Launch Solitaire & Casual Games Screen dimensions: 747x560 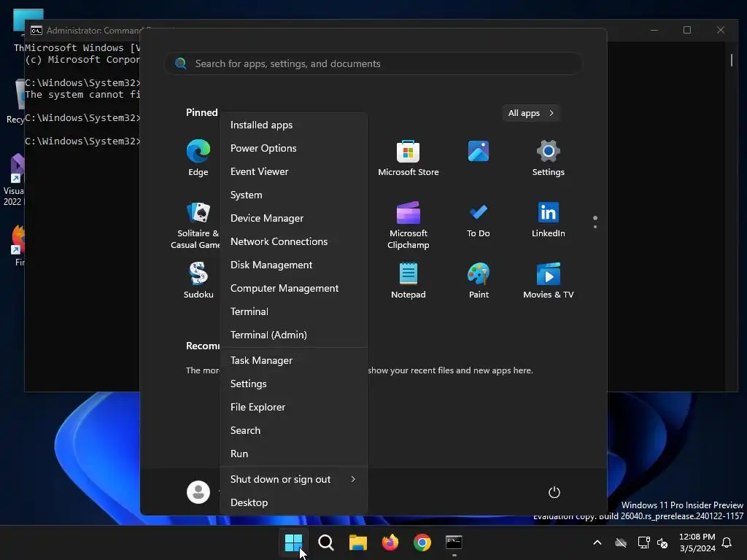click(197, 225)
